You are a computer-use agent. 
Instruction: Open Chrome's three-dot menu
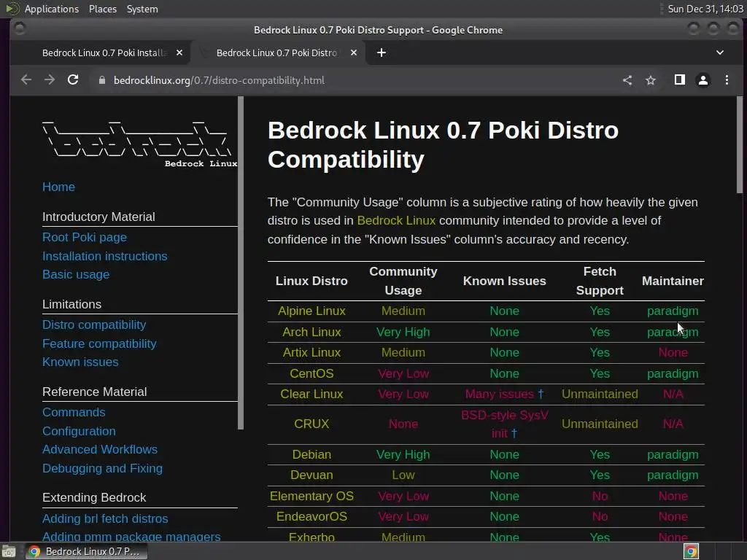click(x=727, y=80)
